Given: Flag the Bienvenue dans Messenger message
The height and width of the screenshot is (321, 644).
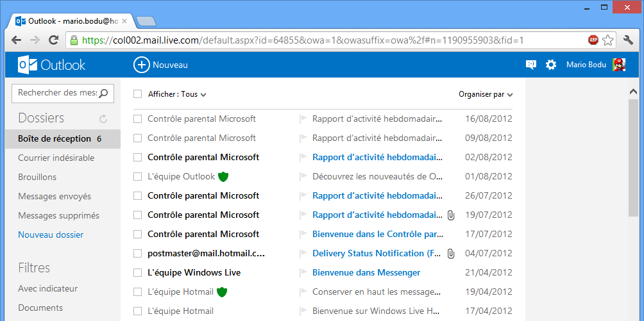Looking at the screenshot, I should 303,272.
